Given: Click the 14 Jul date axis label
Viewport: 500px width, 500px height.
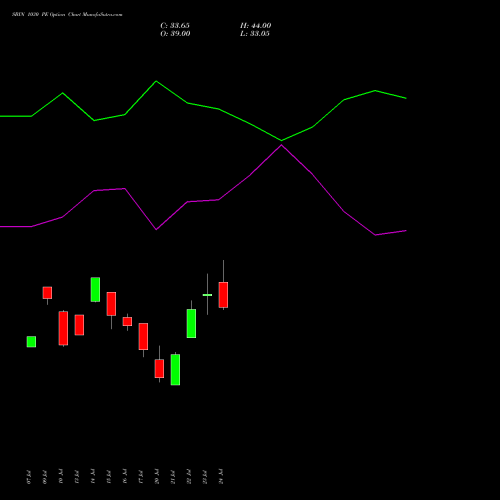Looking at the screenshot, I should [x=93, y=476].
